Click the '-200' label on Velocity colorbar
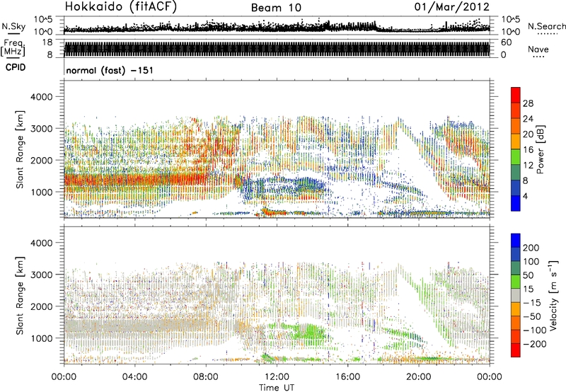Viewport: 566px width, 392px height. (535, 344)
